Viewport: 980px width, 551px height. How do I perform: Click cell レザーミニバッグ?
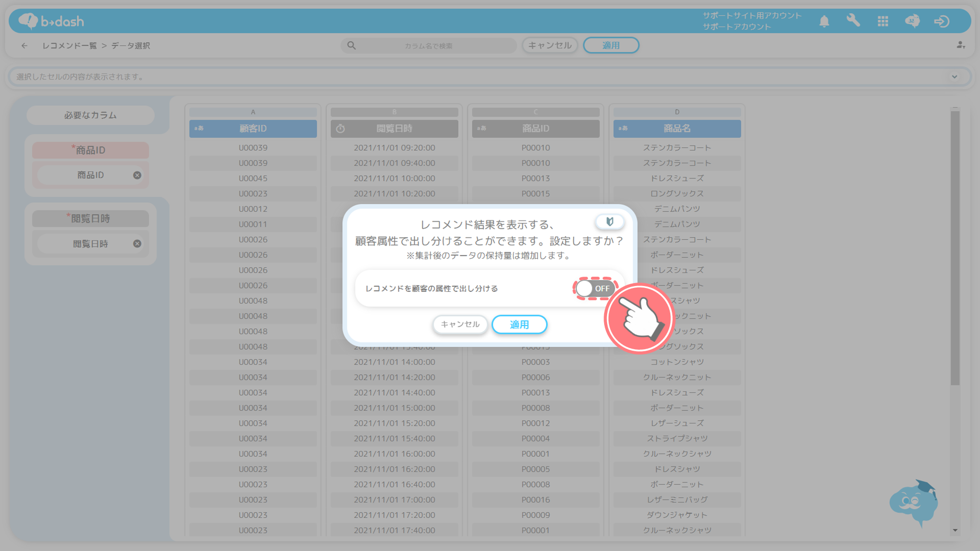point(677,500)
